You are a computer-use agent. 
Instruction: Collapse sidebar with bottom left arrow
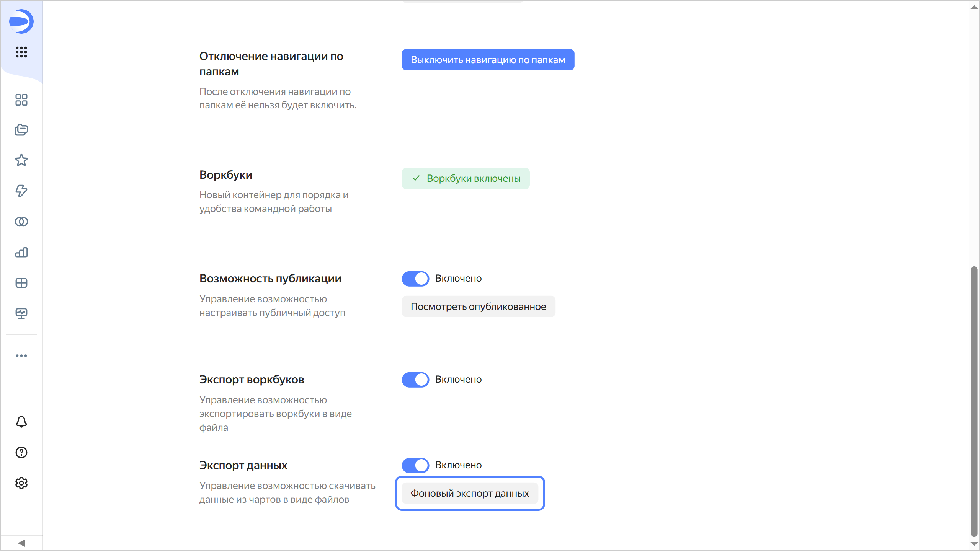point(21,543)
